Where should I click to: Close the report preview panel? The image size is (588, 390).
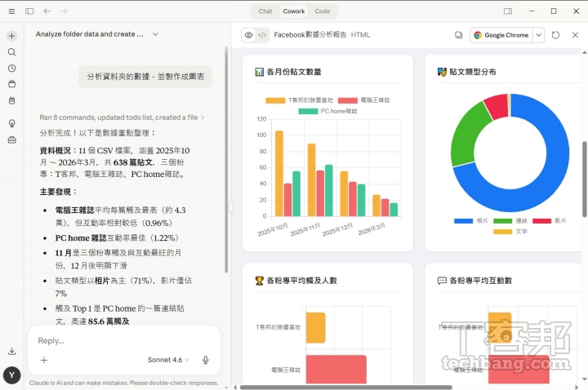click(x=575, y=35)
